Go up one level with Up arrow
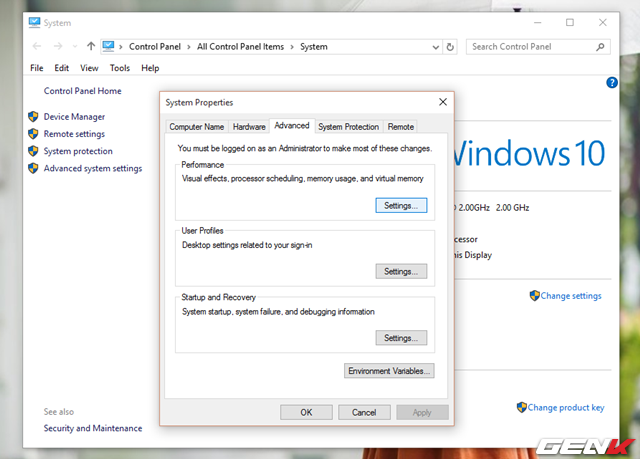Image resolution: width=640 pixels, height=459 pixels. [x=91, y=46]
